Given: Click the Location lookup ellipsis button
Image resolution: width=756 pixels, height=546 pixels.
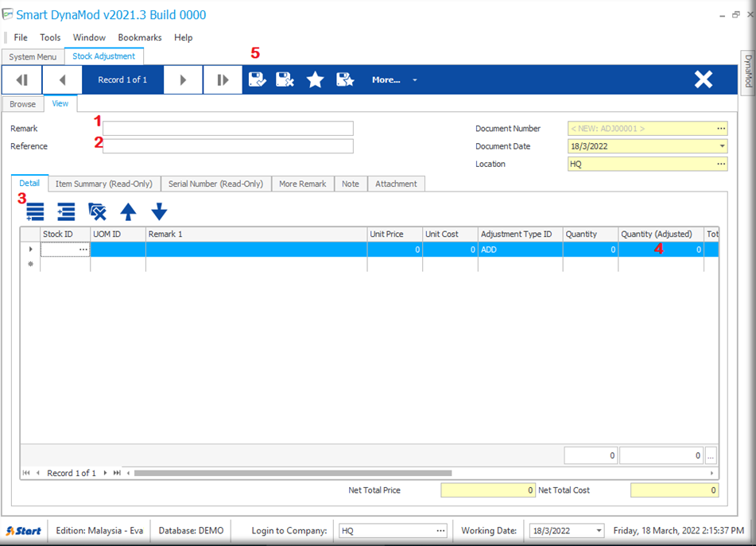Looking at the screenshot, I should pos(721,164).
